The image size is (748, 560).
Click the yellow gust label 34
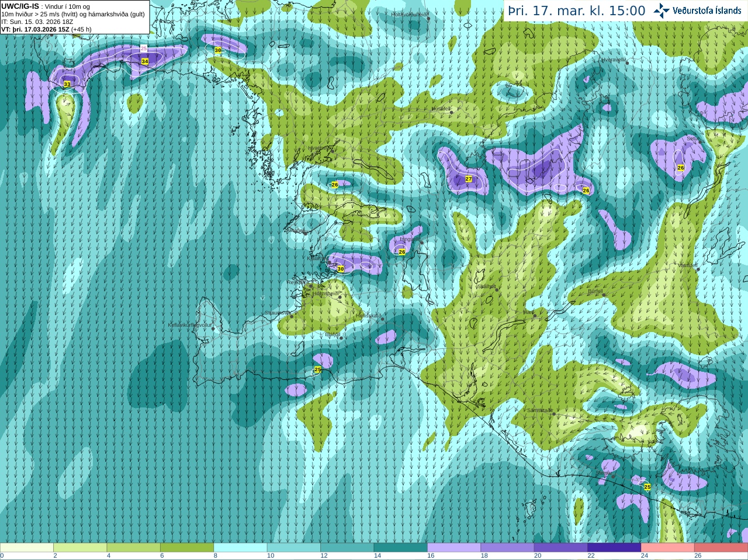click(x=144, y=61)
